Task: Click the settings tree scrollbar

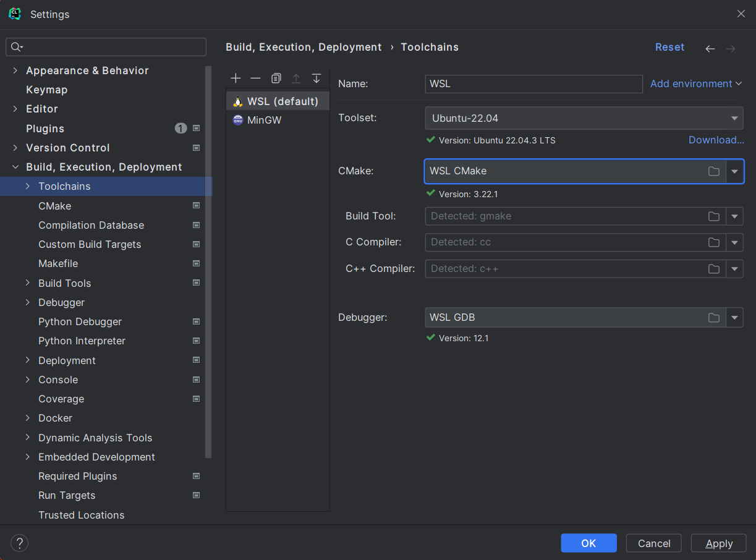Action: pyautogui.click(x=208, y=263)
